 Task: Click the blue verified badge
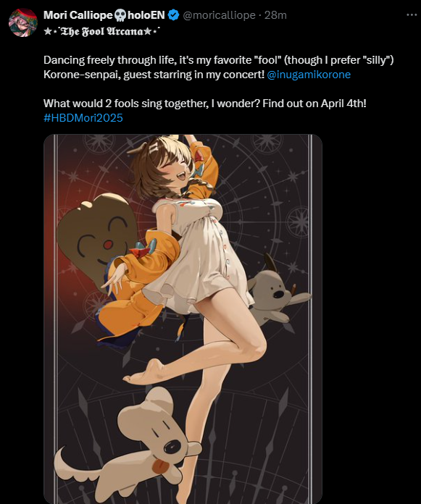point(174,15)
